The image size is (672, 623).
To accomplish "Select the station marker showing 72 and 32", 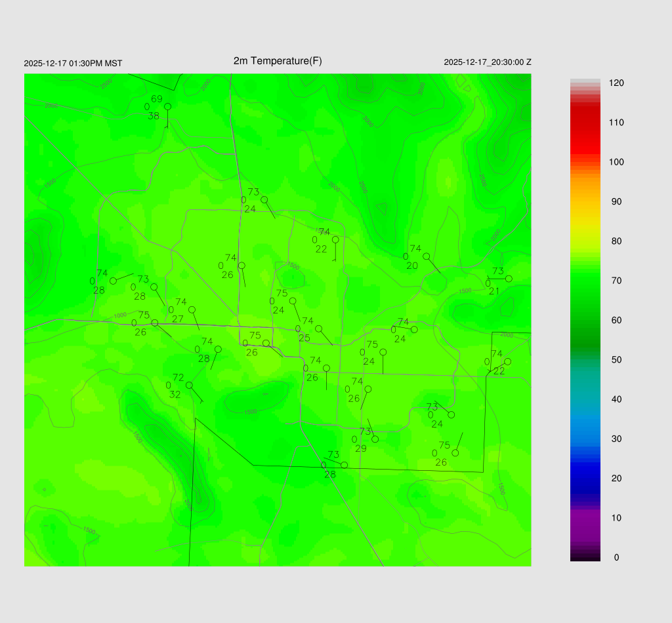I will click(189, 385).
